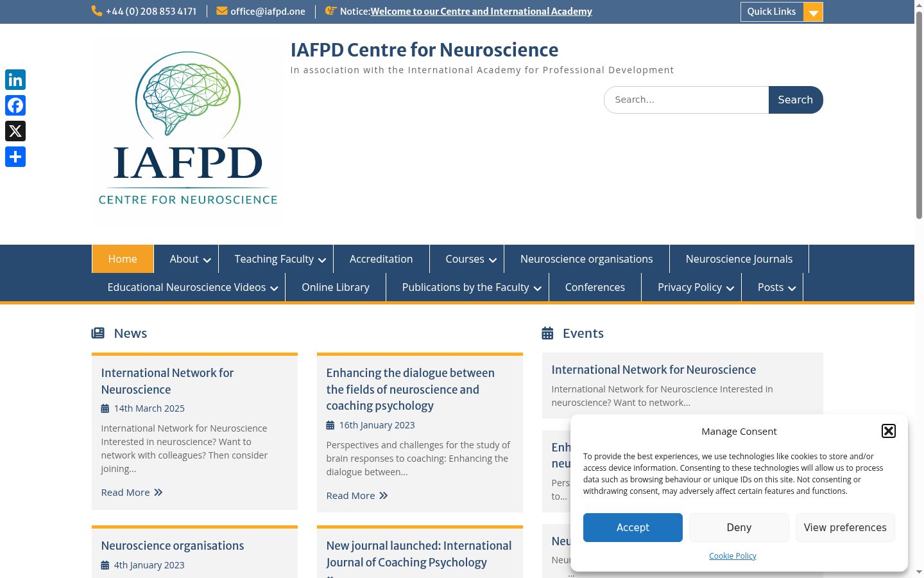Open the Accreditation page
Screen dimensions: 924x578
381,259
